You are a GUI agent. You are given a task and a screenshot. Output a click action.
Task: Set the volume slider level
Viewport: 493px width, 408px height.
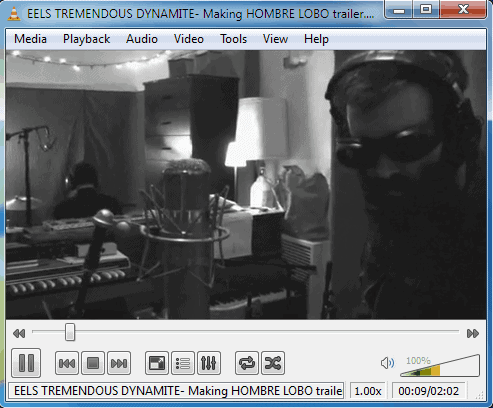(440, 366)
